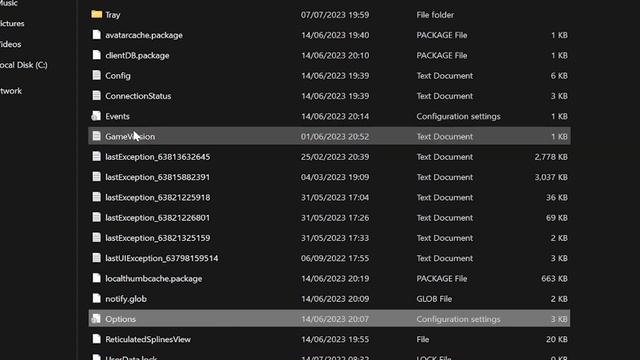Click the Events configuration settings icon

pyautogui.click(x=96, y=116)
